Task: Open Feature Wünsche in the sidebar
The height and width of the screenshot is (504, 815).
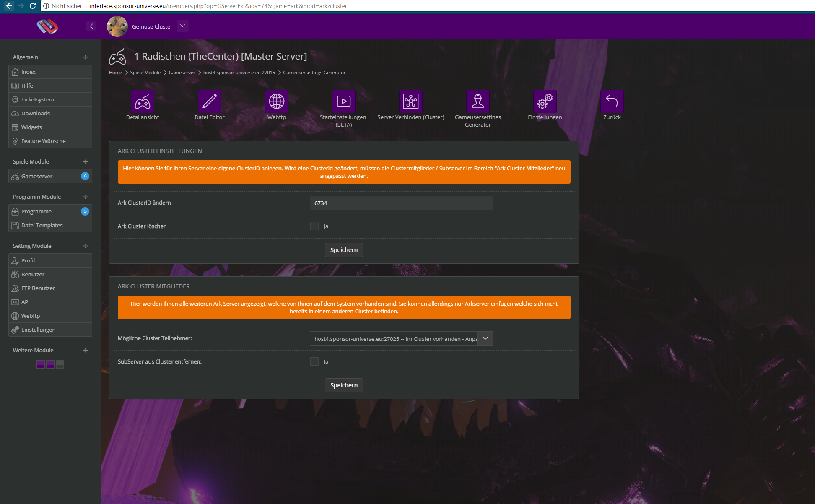Action: coord(50,141)
